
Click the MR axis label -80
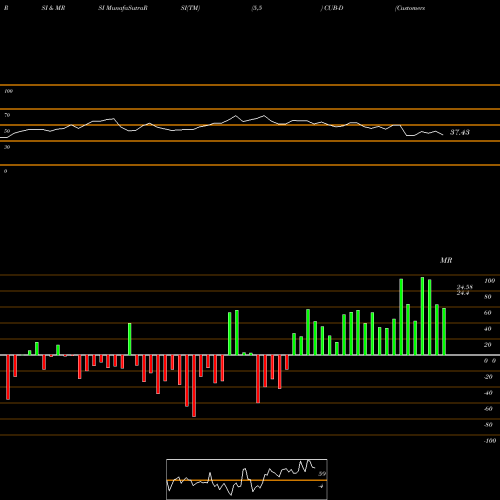(488, 425)
